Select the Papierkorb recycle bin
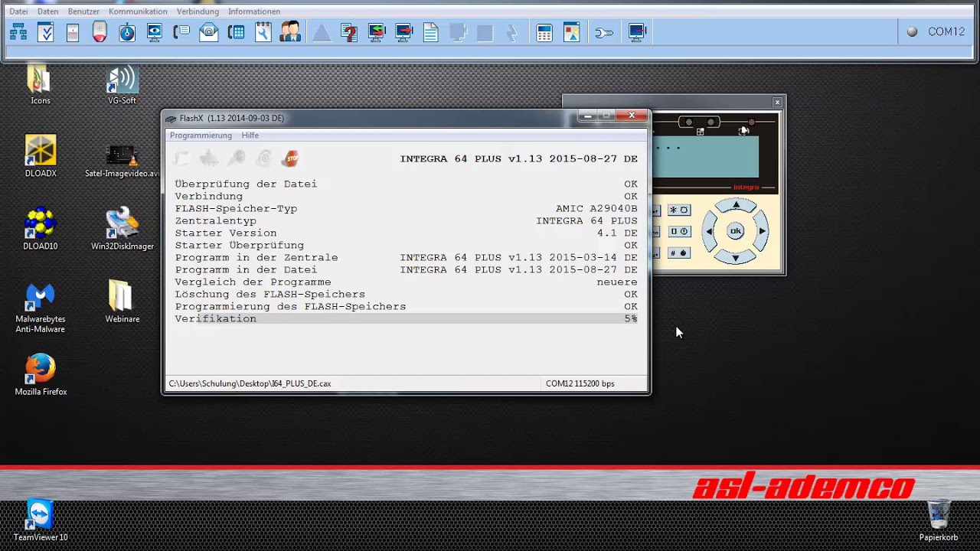The height and width of the screenshot is (551, 980). click(x=939, y=520)
